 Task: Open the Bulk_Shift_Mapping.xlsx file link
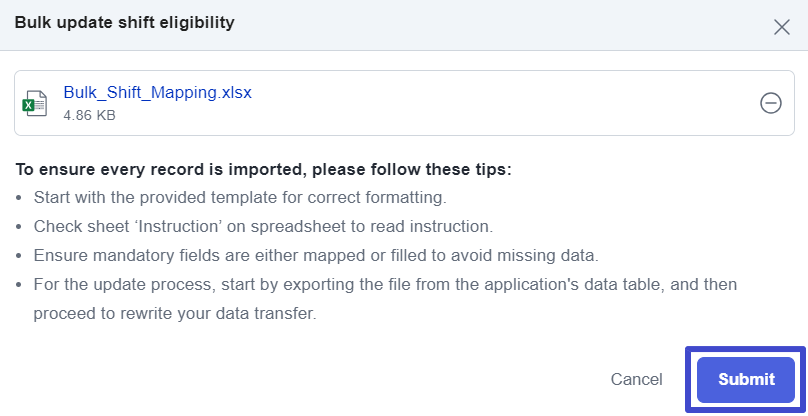157,92
